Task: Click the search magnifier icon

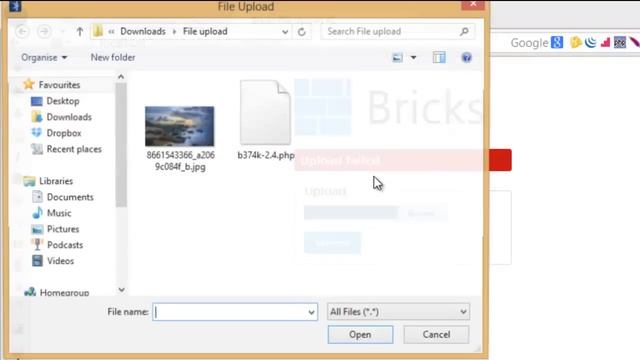Action: 464,31
